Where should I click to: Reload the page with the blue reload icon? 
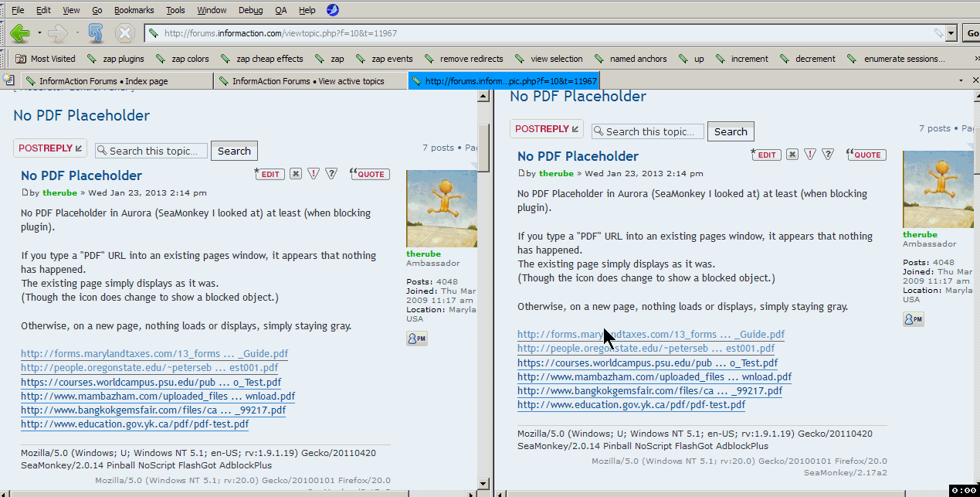[x=96, y=33]
